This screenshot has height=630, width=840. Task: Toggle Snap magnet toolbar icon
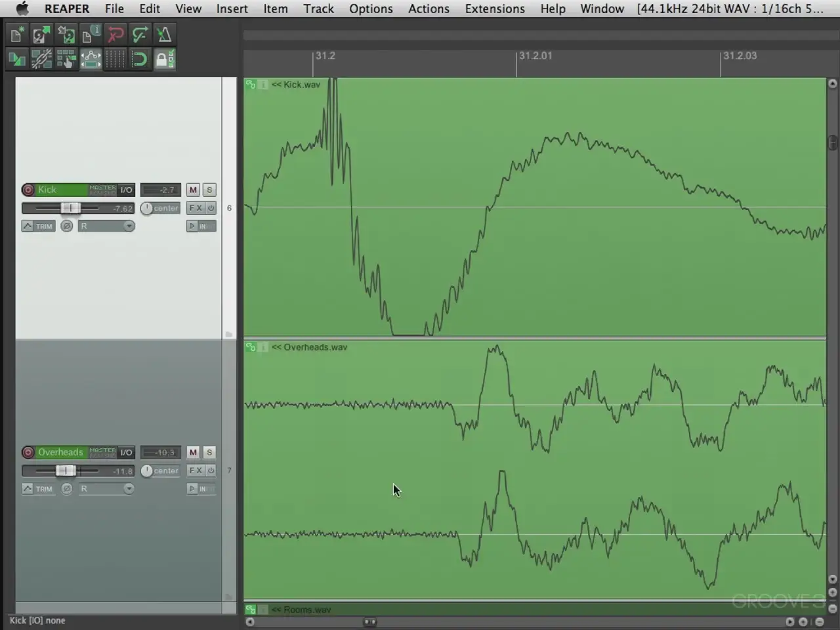click(x=140, y=59)
